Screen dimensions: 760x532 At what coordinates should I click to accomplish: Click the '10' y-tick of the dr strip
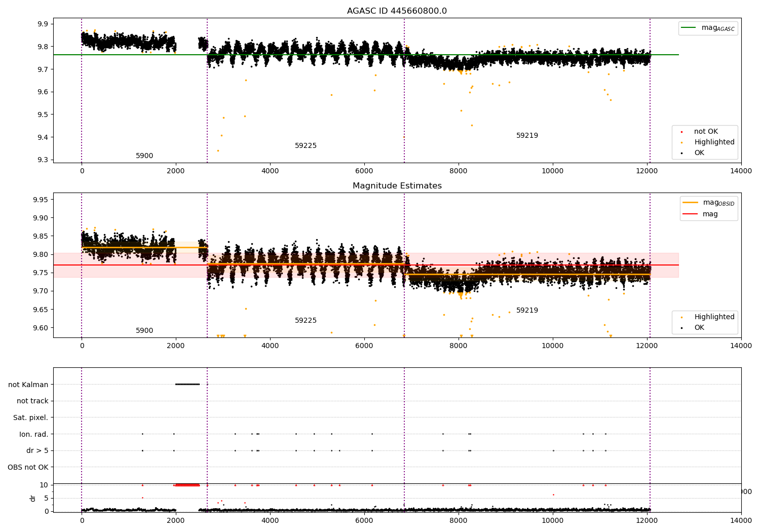coord(44,485)
